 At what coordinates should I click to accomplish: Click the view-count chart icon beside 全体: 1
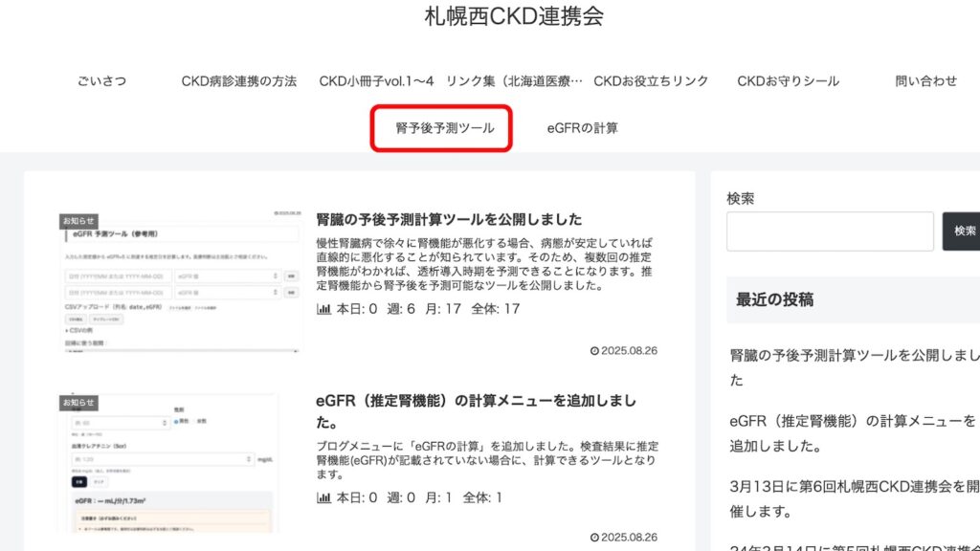323,497
